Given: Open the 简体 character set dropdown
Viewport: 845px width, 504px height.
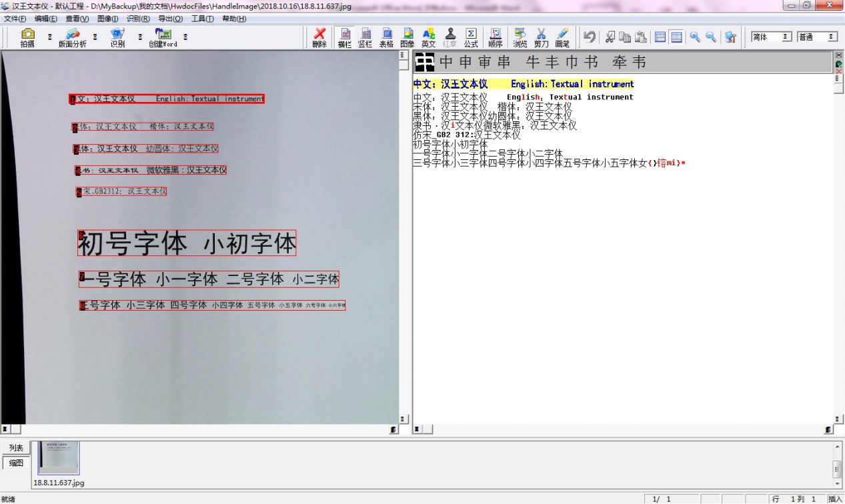Looking at the screenshot, I should click(x=786, y=37).
